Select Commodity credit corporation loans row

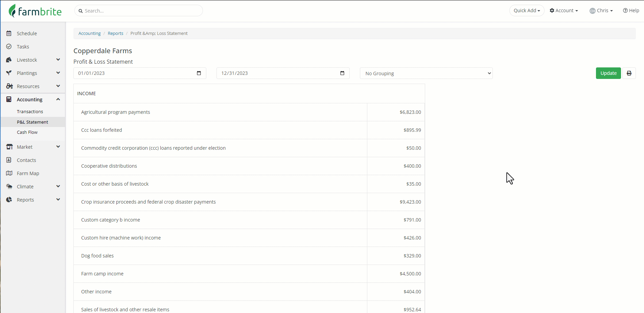249,148
